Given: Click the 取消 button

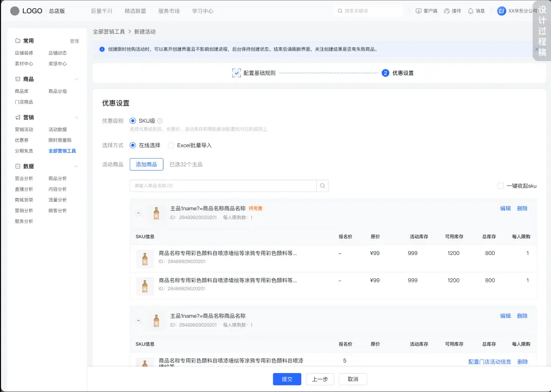Looking at the screenshot, I should coord(353,379).
